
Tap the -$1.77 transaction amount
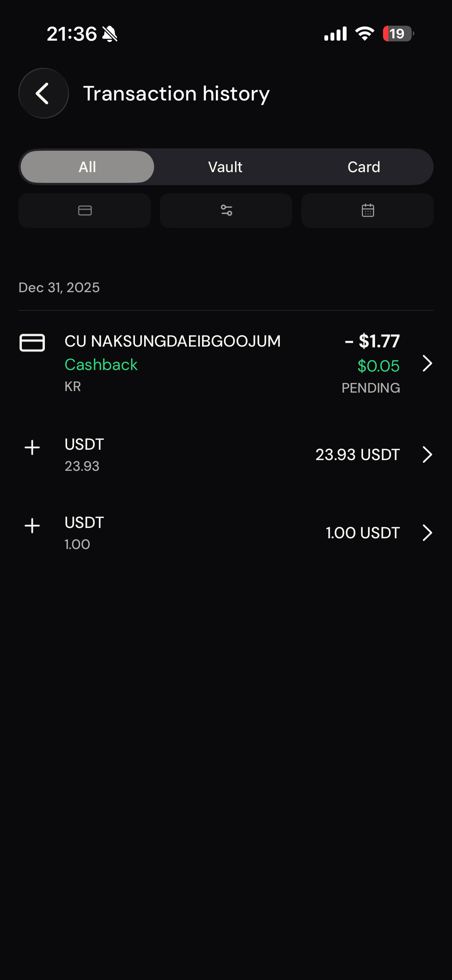click(x=372, y=341)
